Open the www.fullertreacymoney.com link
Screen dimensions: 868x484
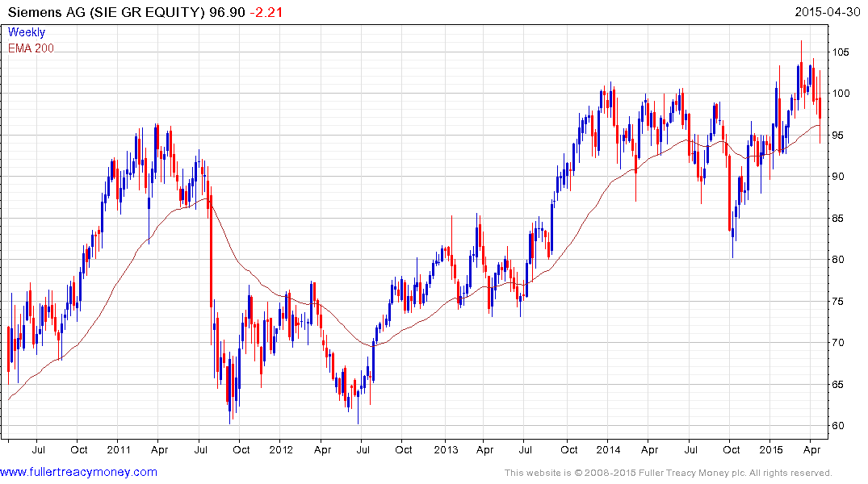78,472
